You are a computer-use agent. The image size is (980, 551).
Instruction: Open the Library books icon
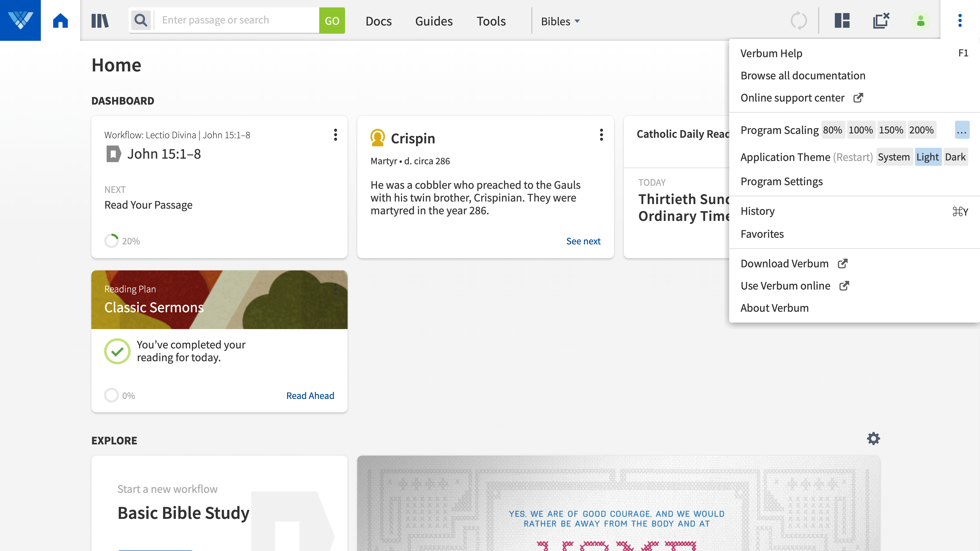[100, 20]
